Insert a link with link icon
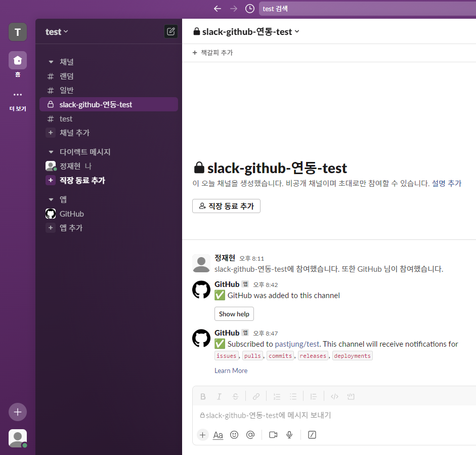Image resolution: width=476 pixels, height=455 pixels. (x=256, y=397)
